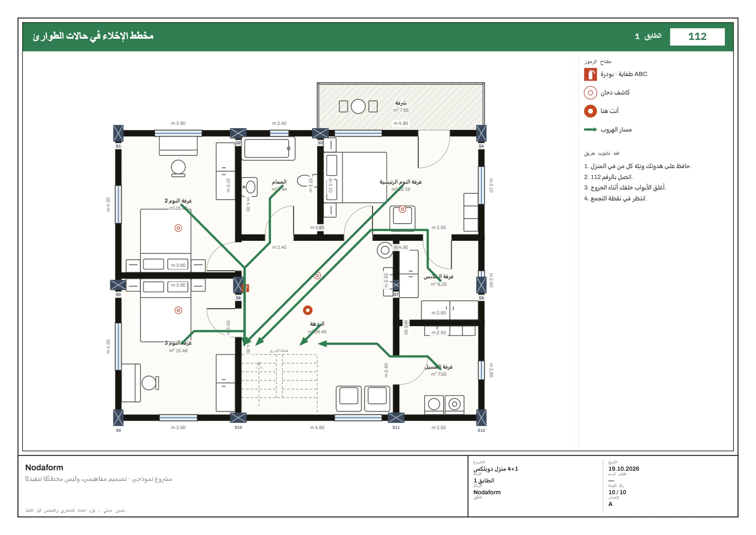Select the smoke detector in bedroom 2
This screenshot has width=756, height=535.
[178, 228]
